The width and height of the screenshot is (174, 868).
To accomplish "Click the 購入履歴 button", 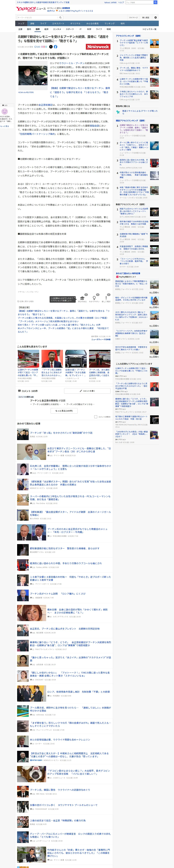I will point(146,18).
